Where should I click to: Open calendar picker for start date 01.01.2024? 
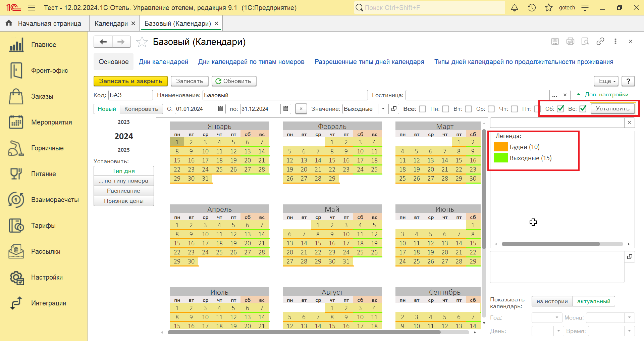(x=220, y=109)
